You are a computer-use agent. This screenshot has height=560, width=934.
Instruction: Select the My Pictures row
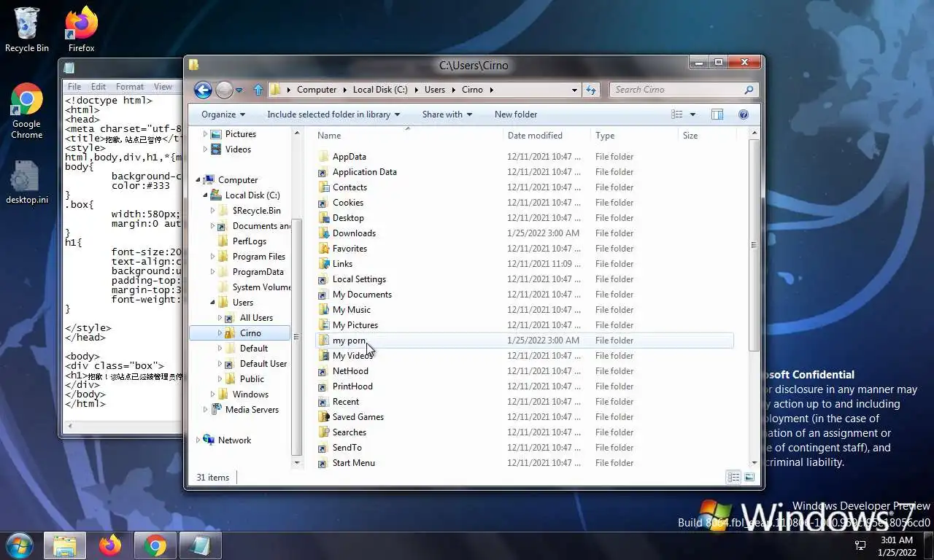click(525, 325)
